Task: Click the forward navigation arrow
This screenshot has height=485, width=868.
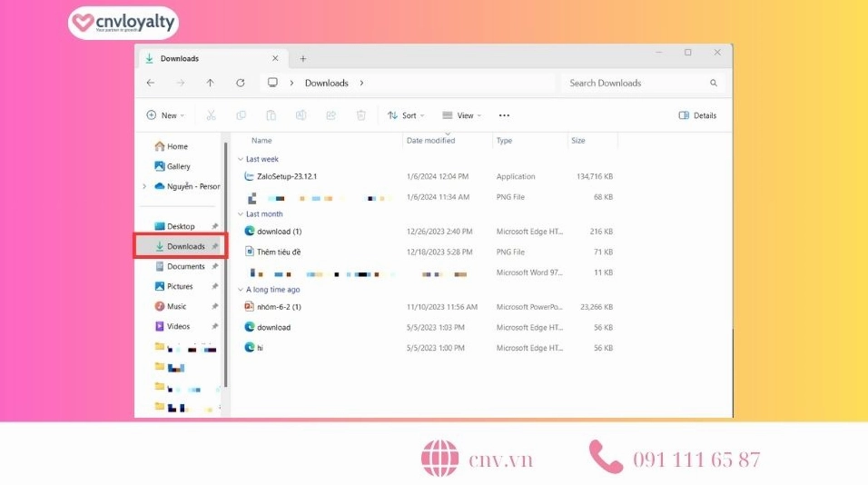Action: [x=181, y=83]
